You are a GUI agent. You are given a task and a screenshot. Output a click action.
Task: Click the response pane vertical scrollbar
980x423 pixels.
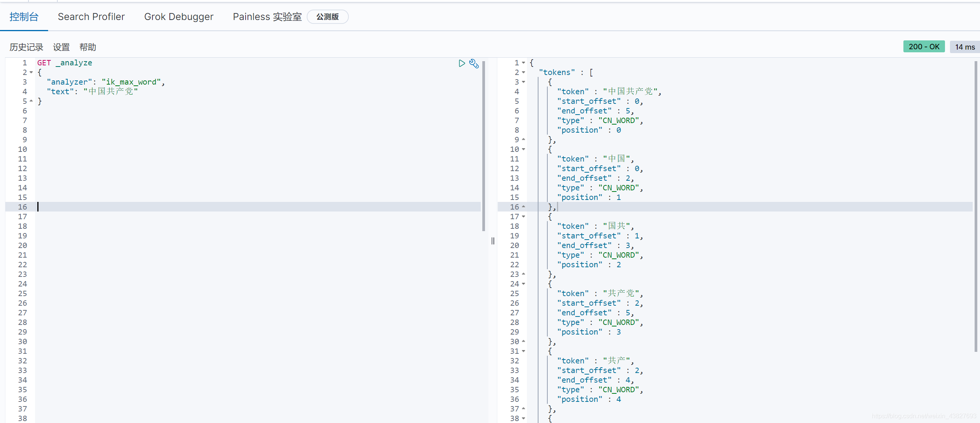975,206
